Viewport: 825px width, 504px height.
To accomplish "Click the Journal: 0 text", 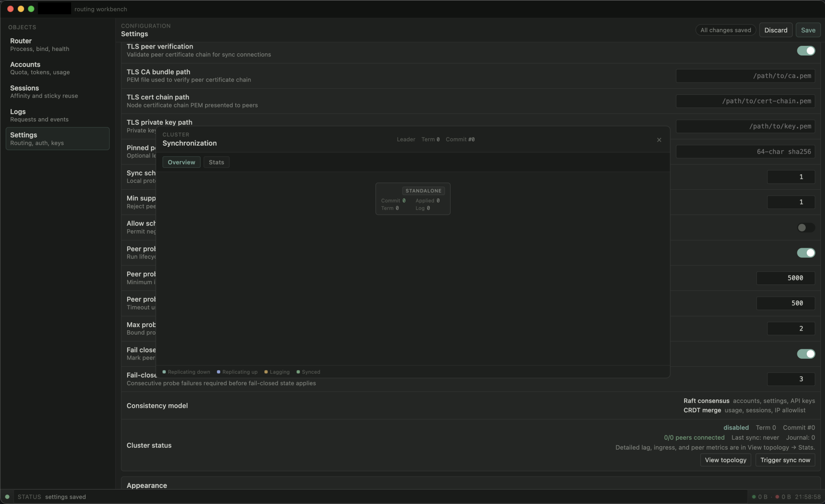I will (800, 438).
